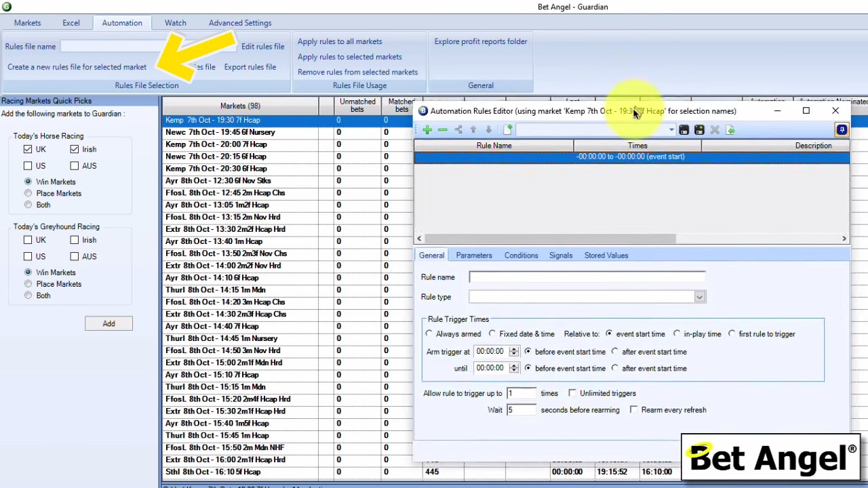This screenshot has height=488, width=868.
Task: Open the Advanced Settings tab
Action: pyautogui.click(x=240, y=23)
